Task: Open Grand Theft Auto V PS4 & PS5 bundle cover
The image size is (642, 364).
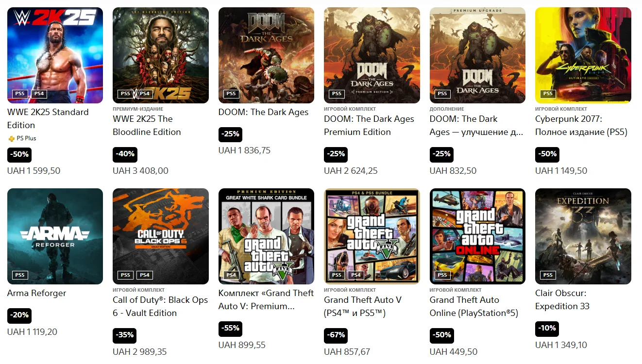Action: (372, 236)
